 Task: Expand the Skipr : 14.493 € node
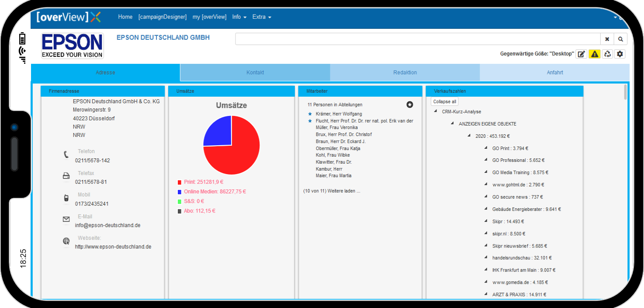[x=486, y=221]
